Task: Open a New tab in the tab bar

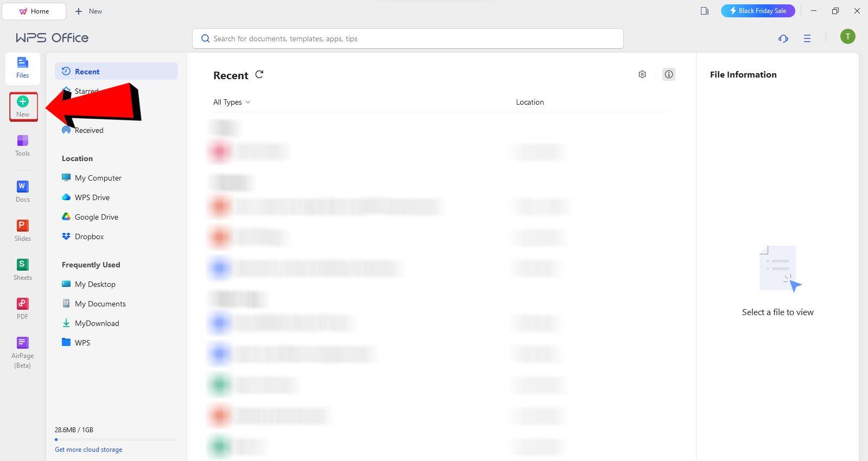Action: coord(88,11)
